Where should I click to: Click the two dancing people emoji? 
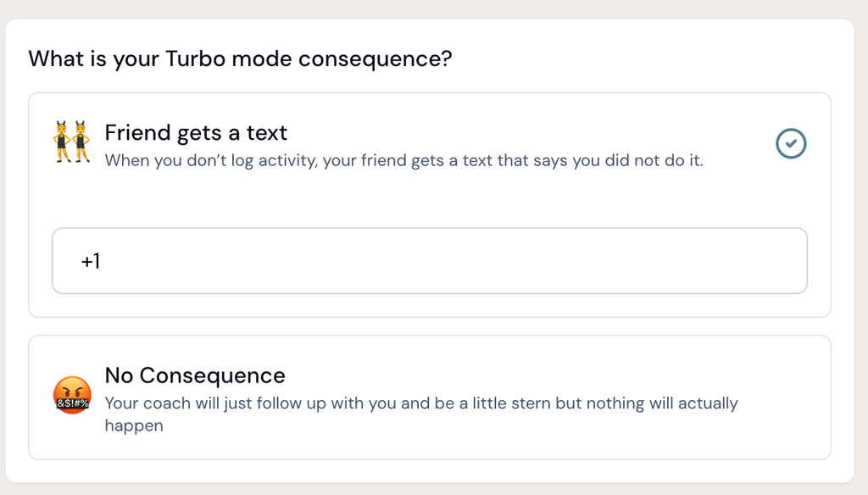click(72, 142)
